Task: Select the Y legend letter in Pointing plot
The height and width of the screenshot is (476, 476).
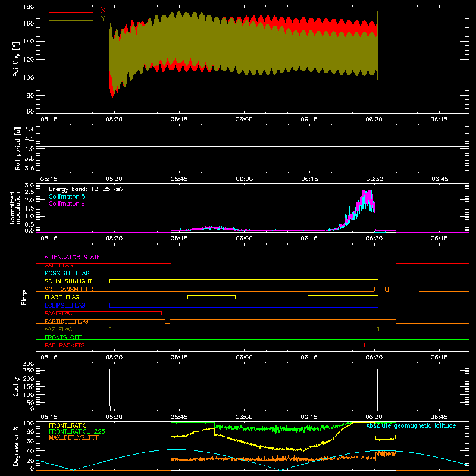Action: click(x=103, y=18)
